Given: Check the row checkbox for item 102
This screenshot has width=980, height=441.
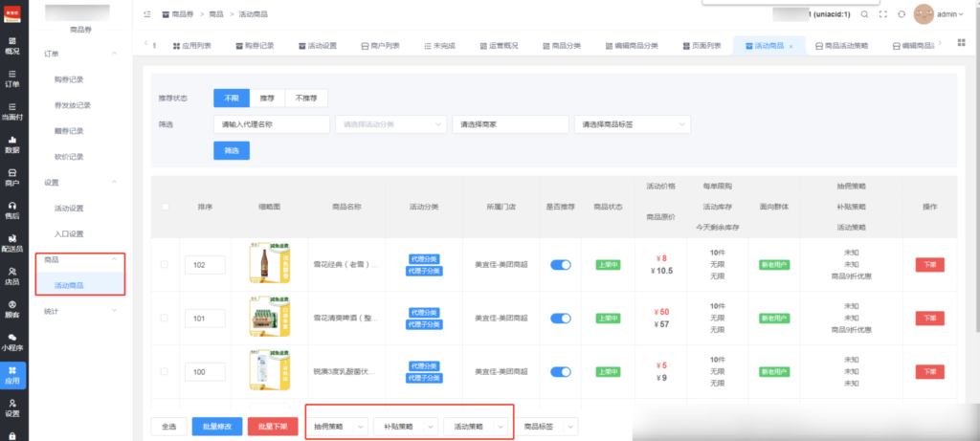Looking at the screenshot, I should (165, 264).
